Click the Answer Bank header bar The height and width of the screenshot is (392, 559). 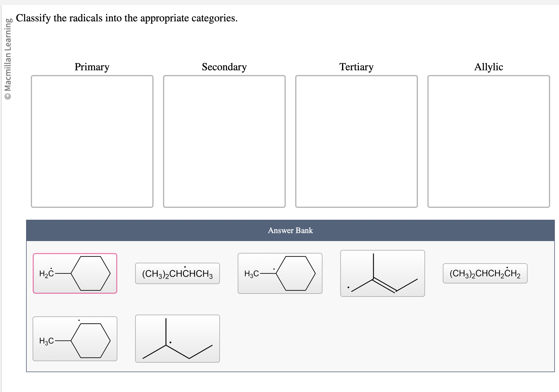(x=290, y=230)
